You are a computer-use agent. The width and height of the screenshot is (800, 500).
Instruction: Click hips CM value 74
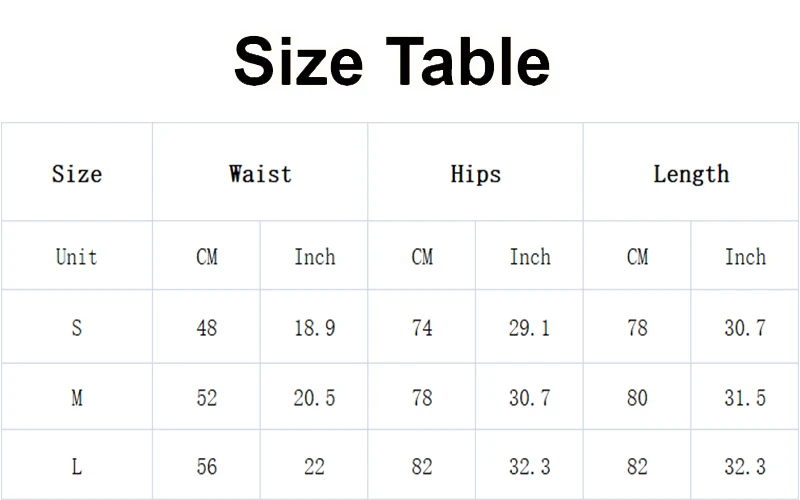click(422, 327)
